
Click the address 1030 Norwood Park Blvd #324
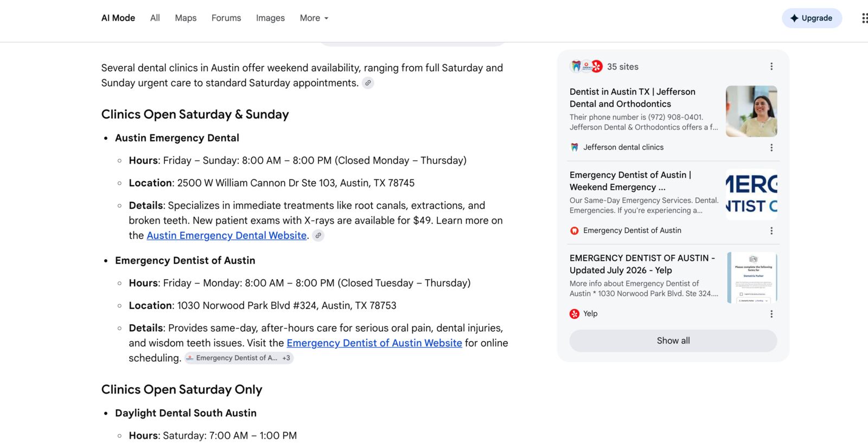286,305
